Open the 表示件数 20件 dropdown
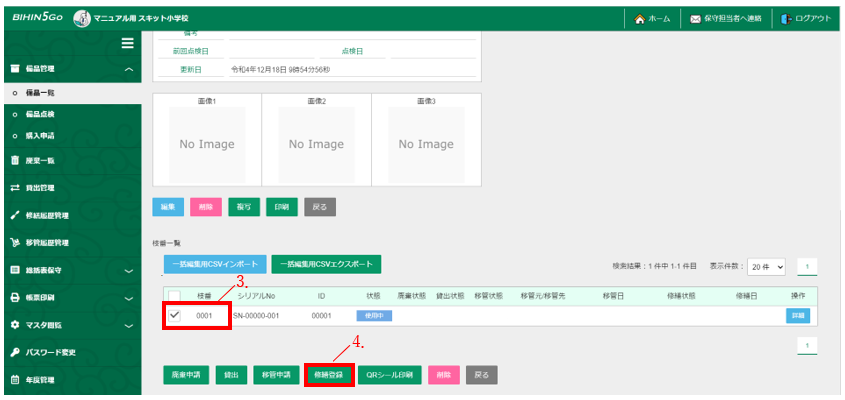845x400 pixels. point(767,266)
